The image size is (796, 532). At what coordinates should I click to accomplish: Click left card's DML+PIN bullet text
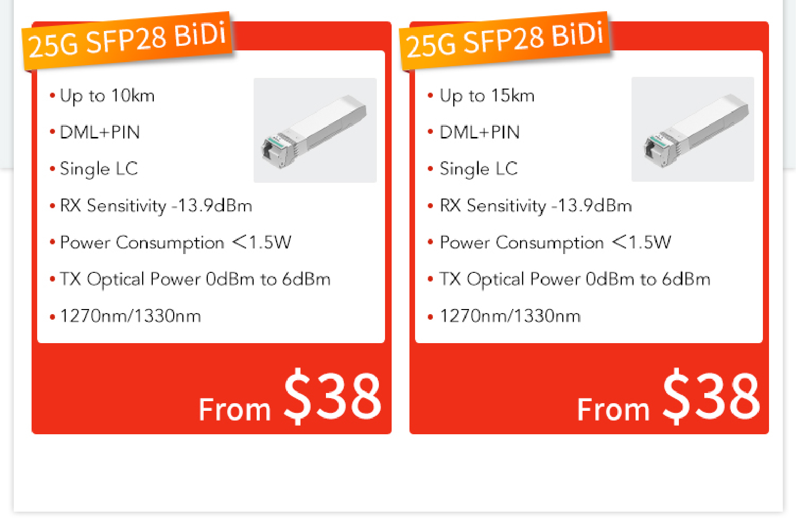tap(100, 132)
